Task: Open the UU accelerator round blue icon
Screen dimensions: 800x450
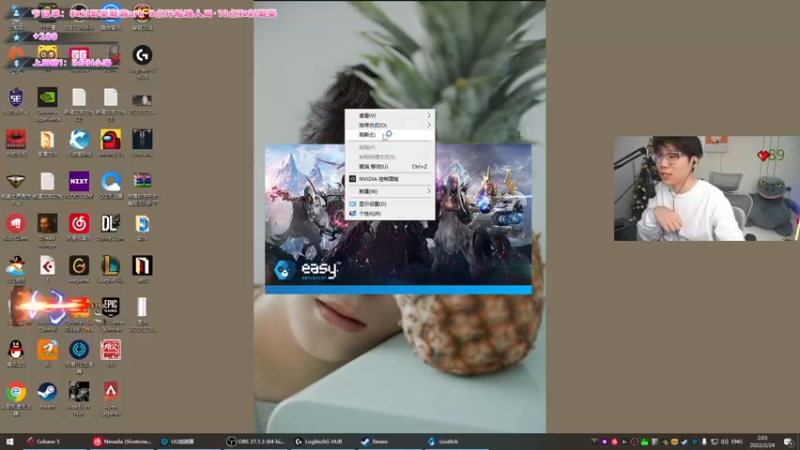Action: [79, 357]
